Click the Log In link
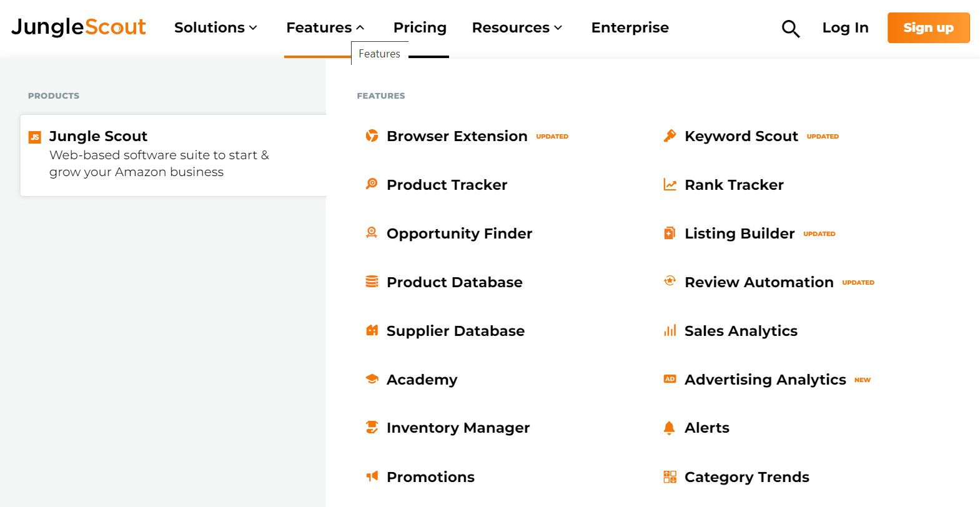The image size is (980, 507). coord(845,27)
